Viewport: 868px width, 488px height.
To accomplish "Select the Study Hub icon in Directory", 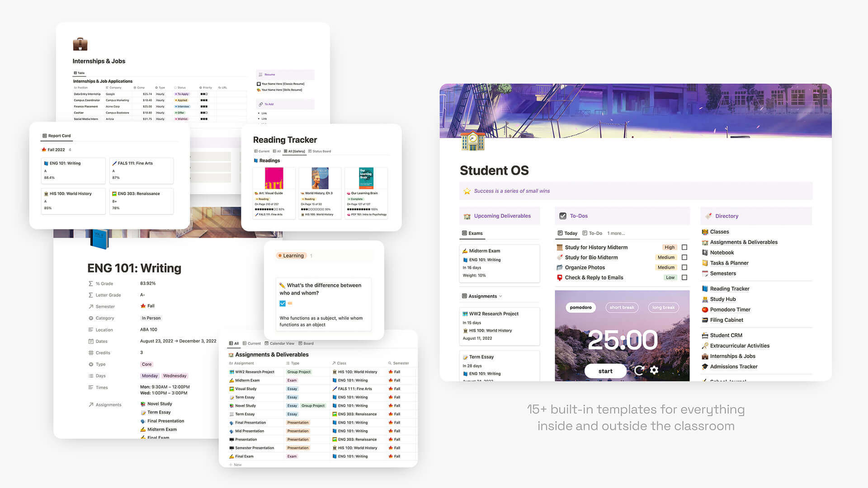I will pos(705,299).
